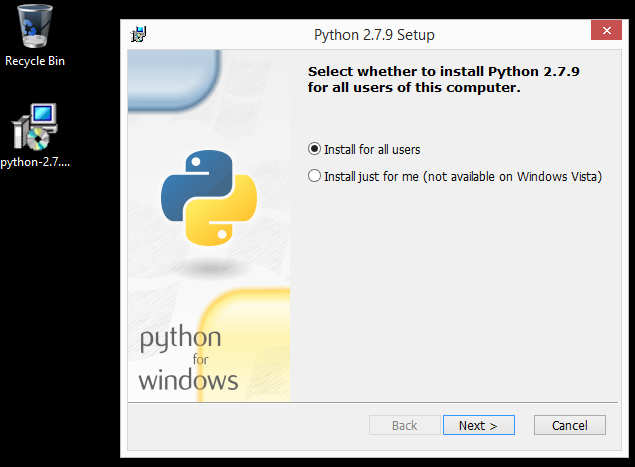Close the Python 2.7.9 Setup dialog
Screen dimensions: 635x467
pos(604,33)
